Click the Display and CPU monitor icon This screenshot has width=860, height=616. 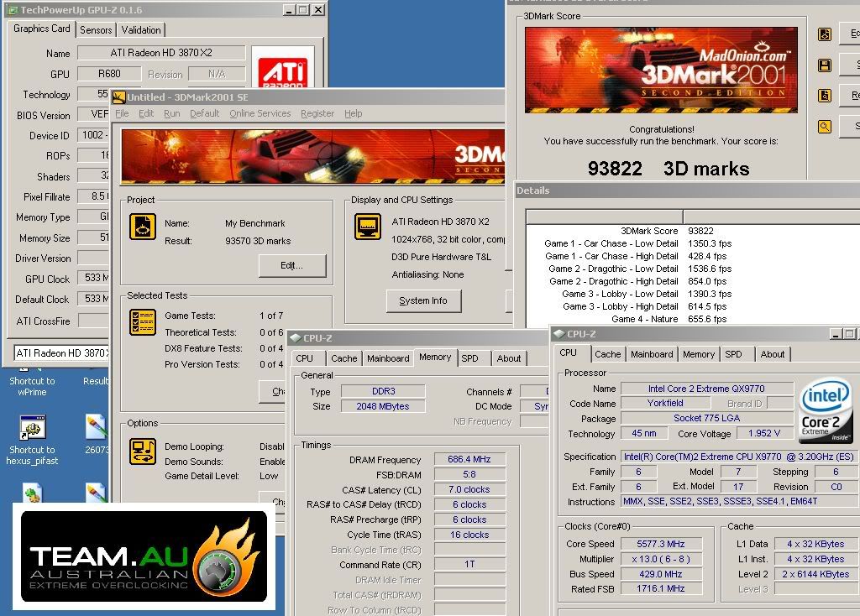click(368, 227)
